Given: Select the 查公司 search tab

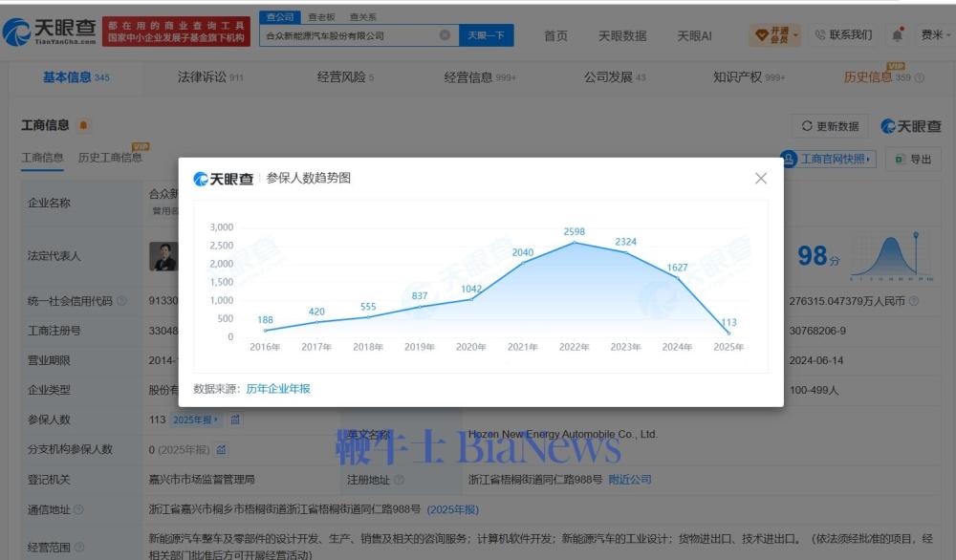Looking at the screenshot, I should pos(280,17).
